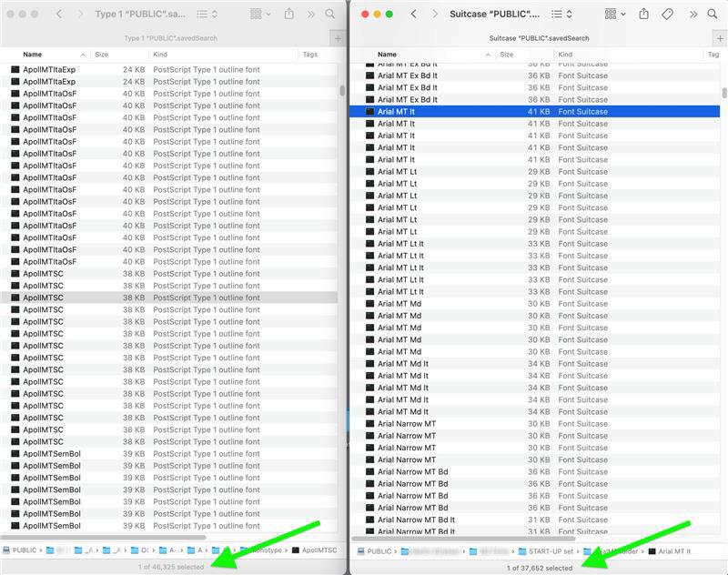Open the Group By dropdown in the Type 1 window
The image size is (728, 575).
click(x=261, y=14)
